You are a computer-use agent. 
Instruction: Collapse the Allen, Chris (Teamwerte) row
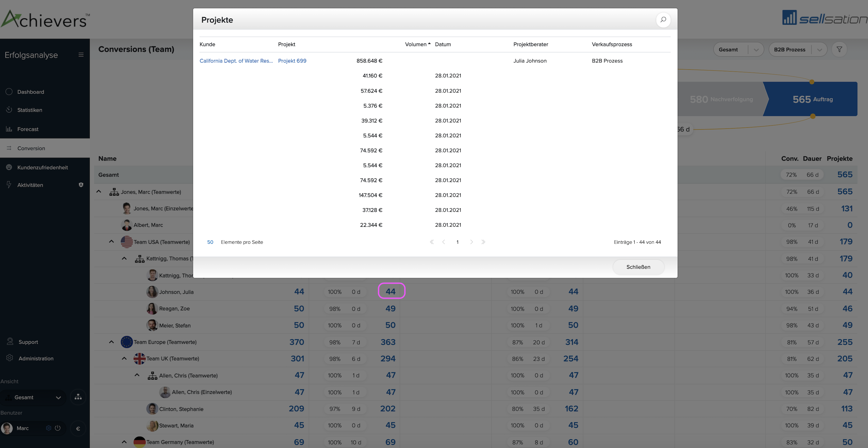137,374
